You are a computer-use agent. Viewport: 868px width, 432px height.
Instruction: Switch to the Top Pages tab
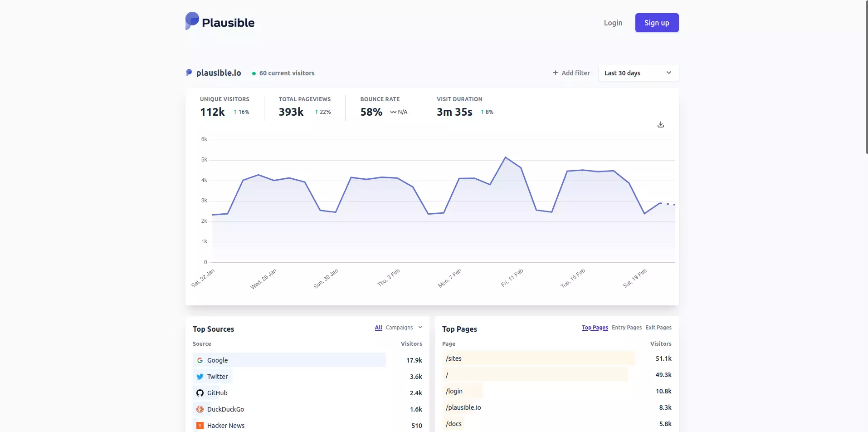pos(595,328)
